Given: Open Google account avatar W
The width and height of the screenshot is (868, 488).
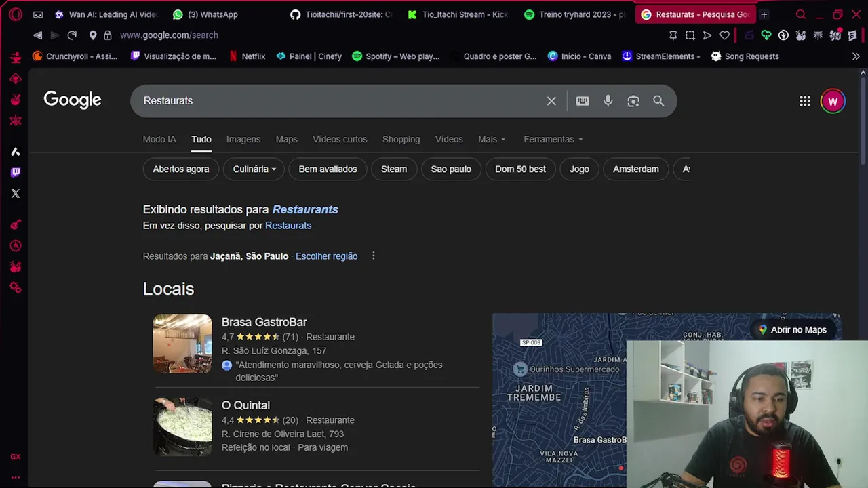Looking at the screenshot, I should click(833, 101).
